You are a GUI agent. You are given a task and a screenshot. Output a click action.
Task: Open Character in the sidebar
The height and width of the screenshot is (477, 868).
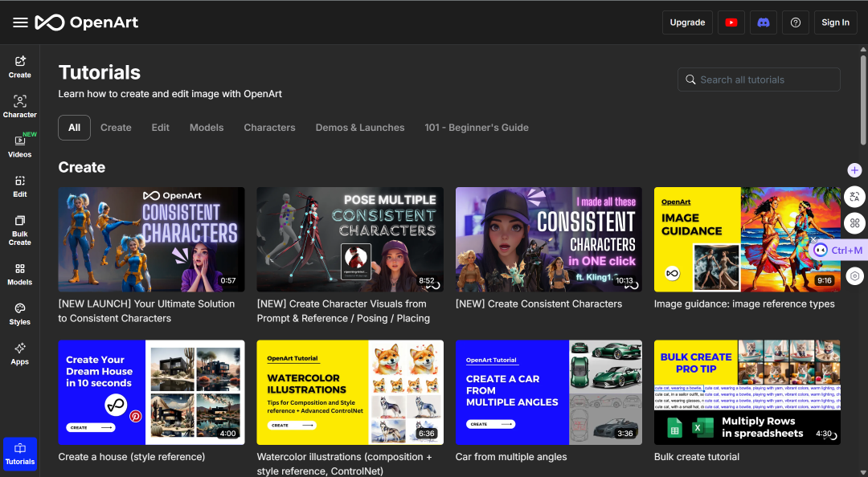20,107
